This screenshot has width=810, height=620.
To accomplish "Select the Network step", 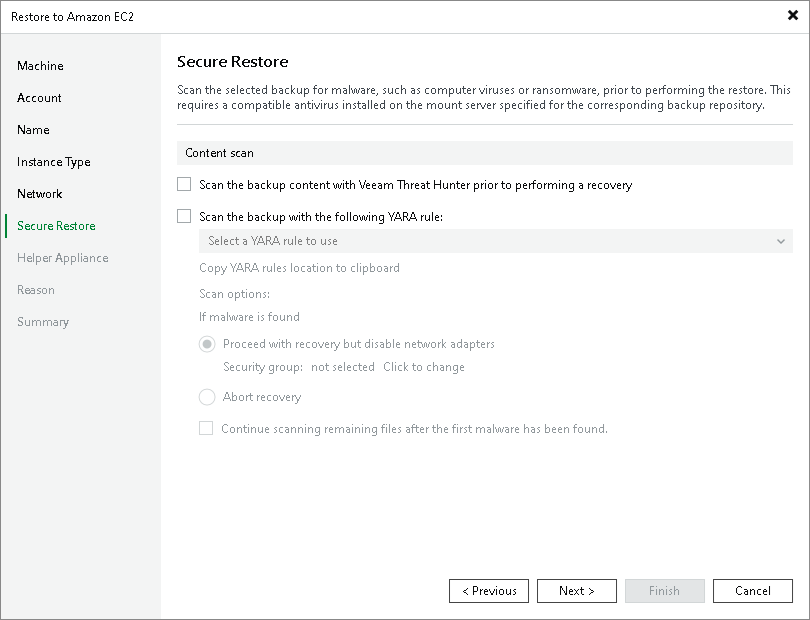I will click(39, 193).
